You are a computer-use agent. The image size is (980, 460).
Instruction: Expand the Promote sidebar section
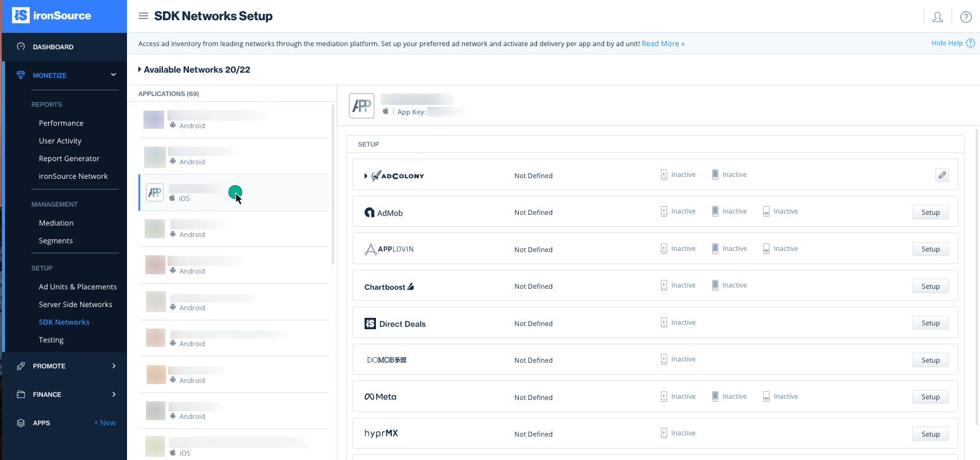point(114,366)
